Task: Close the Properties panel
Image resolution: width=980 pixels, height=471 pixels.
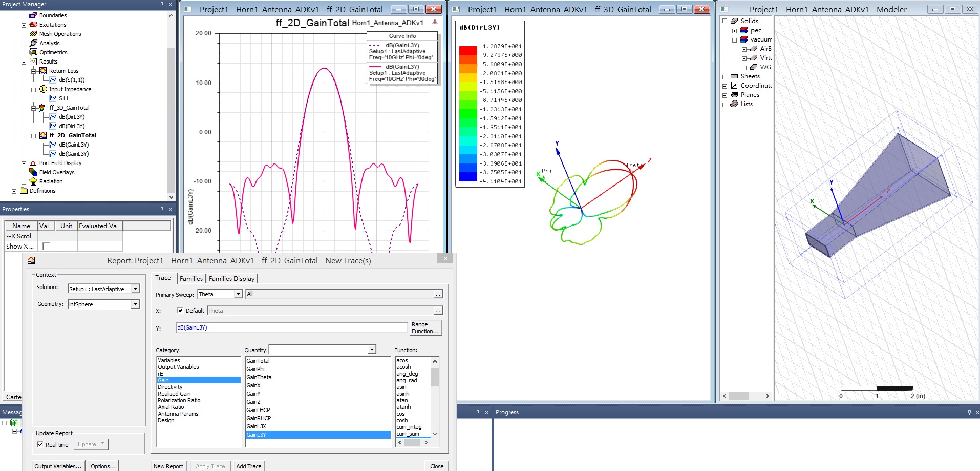Action: pos(171,209)
